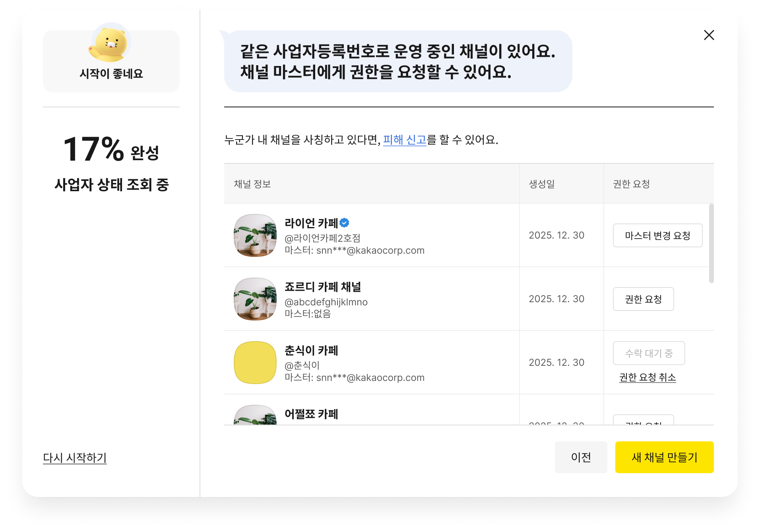Screen dimensions: 760x532
Task: Restart via the 다시 시작하기 link
Action: (75, 458)
